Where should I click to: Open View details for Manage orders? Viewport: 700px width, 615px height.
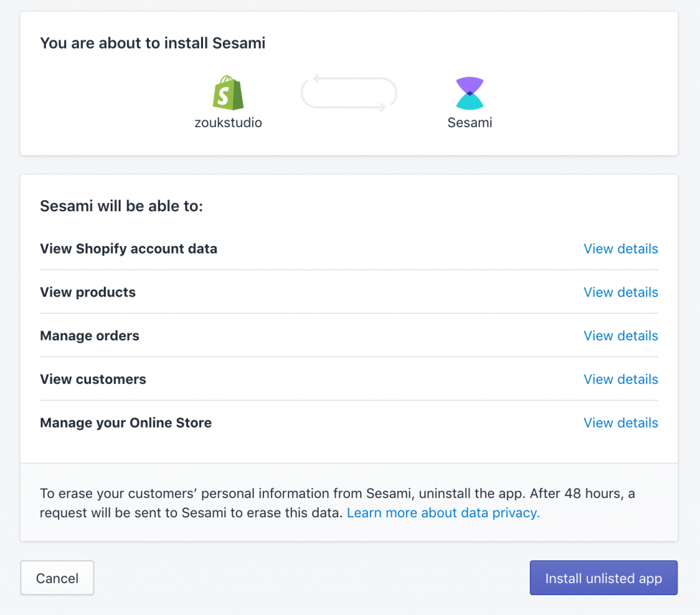pos(620,336)
